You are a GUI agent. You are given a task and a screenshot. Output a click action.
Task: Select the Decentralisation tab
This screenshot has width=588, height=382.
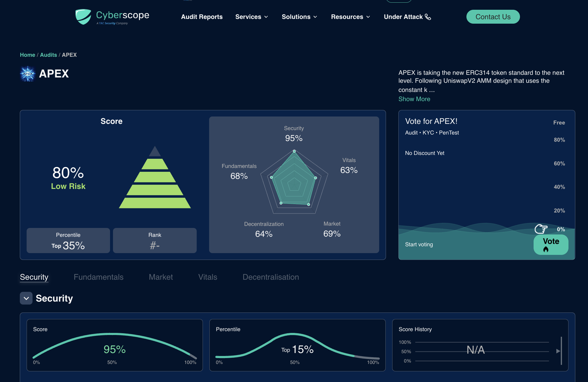(x=270, y=277)
